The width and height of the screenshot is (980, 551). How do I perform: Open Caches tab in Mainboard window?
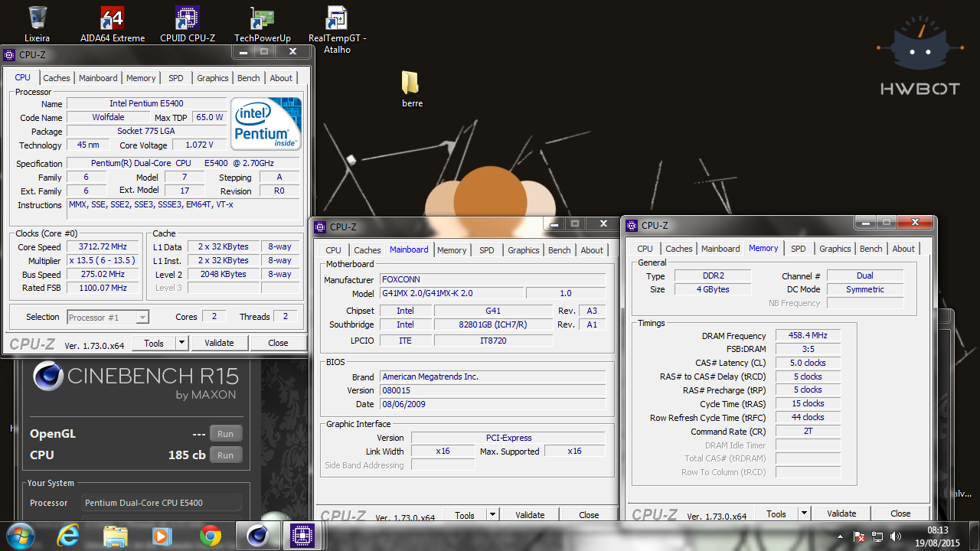[367, 250]
